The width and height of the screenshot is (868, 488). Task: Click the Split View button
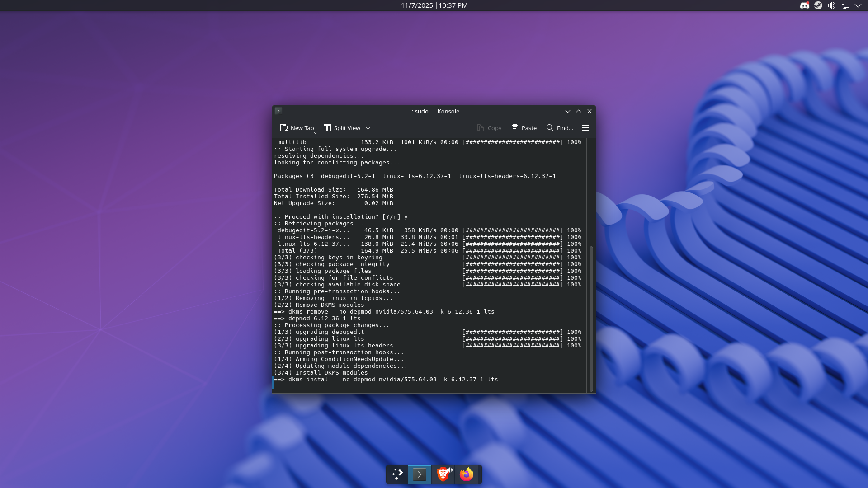tap(342, 128)
